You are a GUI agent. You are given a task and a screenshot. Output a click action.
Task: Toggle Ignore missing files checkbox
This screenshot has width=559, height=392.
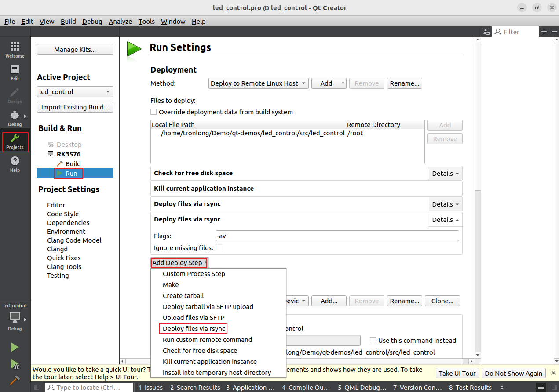[x=219, y=247]
